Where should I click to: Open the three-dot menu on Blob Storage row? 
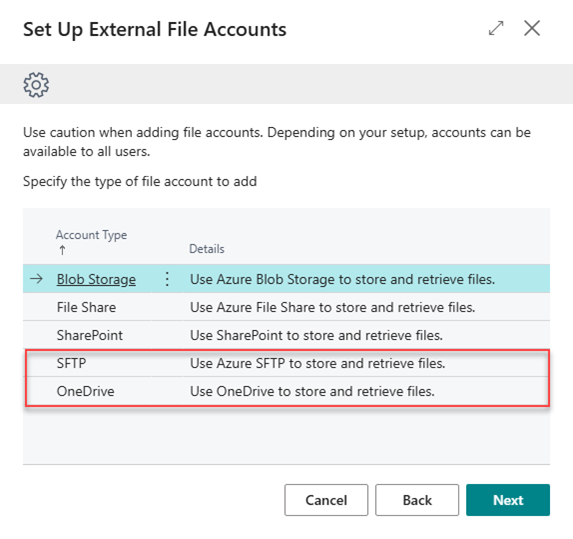click(167, 279)
